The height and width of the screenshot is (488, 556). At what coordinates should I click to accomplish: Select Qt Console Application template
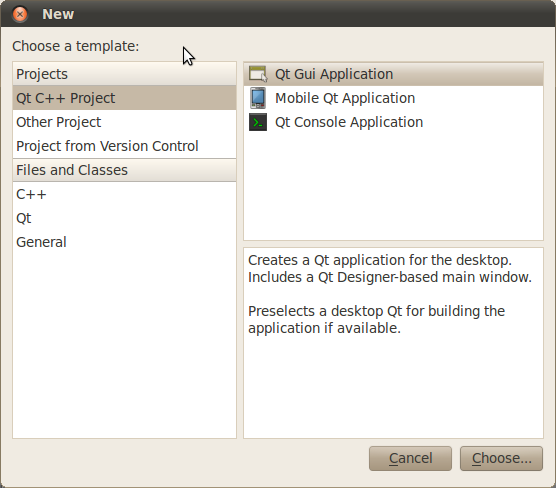click(393, 122)
